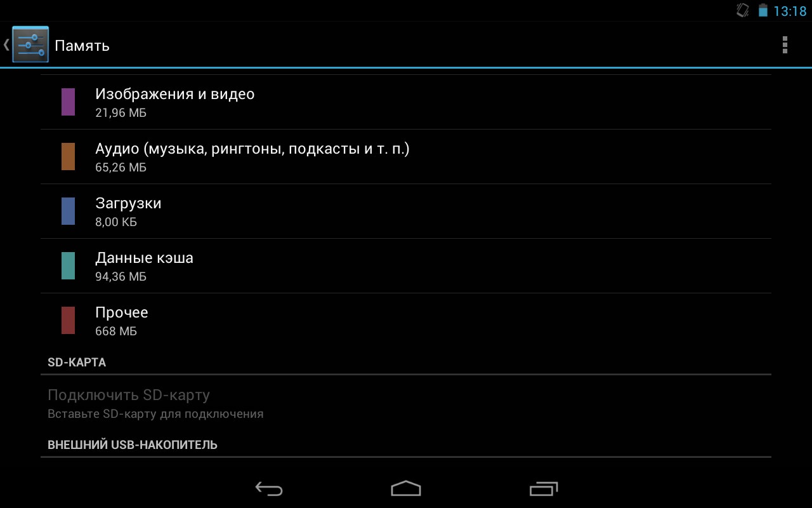Tap the vibrate mode status icon

tap(742, 11)
